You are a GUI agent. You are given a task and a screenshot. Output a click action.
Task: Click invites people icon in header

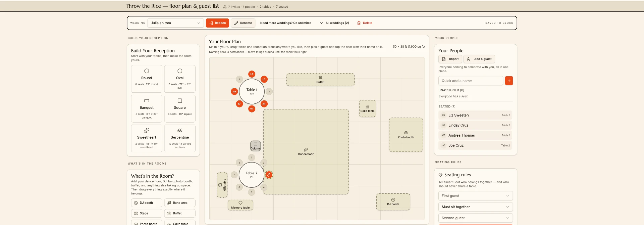[x=225, y=7]
